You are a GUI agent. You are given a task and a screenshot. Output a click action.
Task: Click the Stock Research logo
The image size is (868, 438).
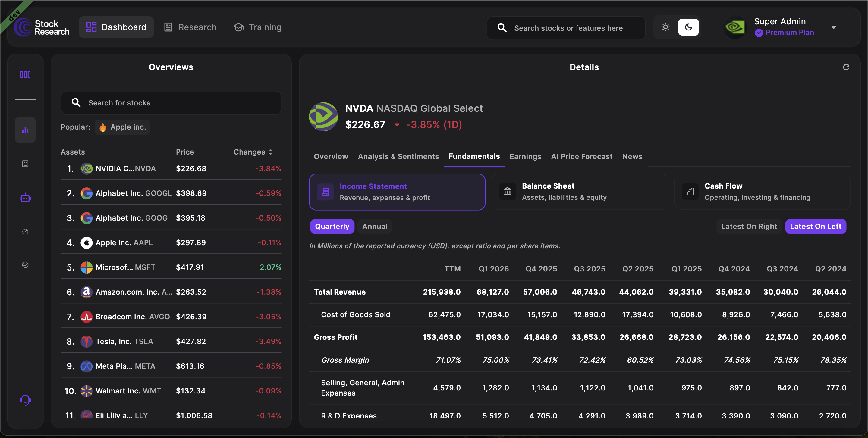pos(42,27)
